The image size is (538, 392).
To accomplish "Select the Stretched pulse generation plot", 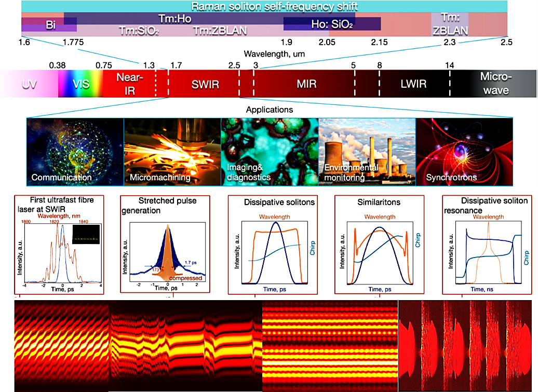I will point(165,246).
